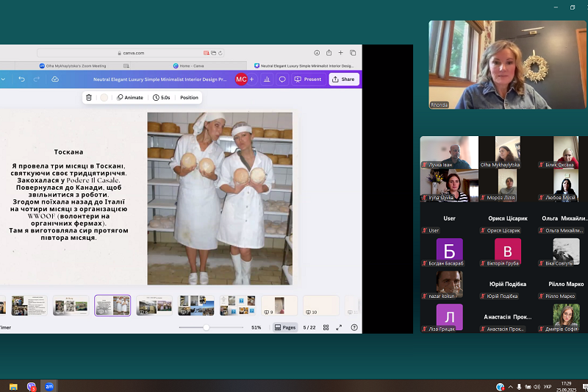Image resolution: width=588 pixels, height=392 pixels.
Task: Click the trash delete icon in Canva toolbar
Action: pos(89,97)
